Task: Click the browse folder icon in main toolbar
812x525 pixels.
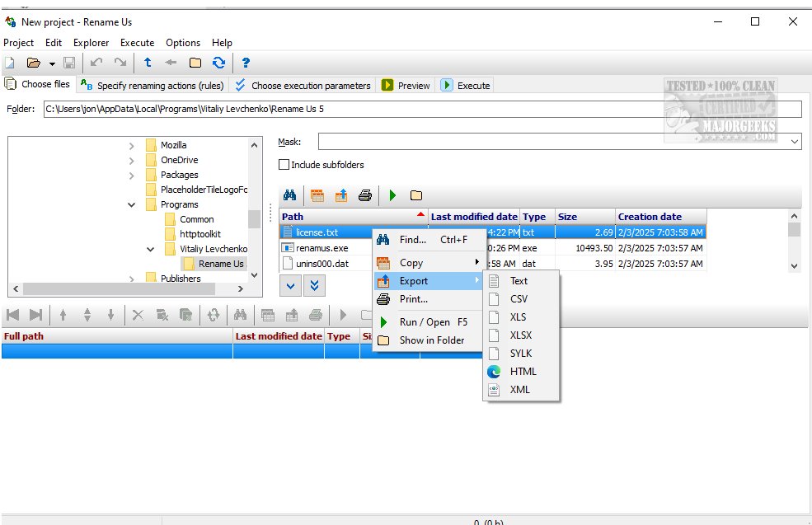Action: point(195,63)
